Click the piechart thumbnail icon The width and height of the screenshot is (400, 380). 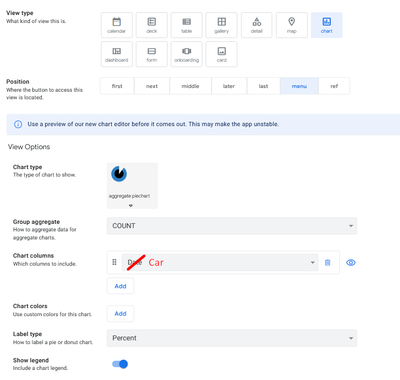click(x=119, y=174)
